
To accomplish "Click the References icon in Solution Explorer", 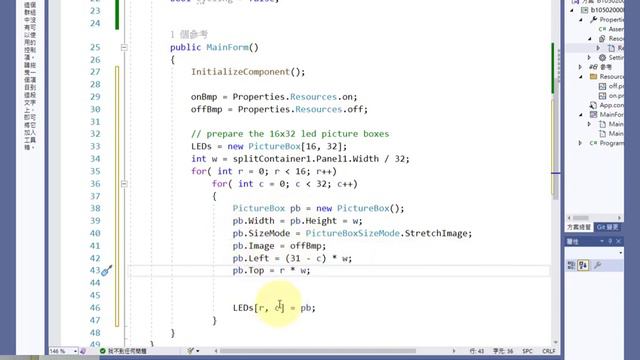I will pyautogui.click(x=593, y=67).
